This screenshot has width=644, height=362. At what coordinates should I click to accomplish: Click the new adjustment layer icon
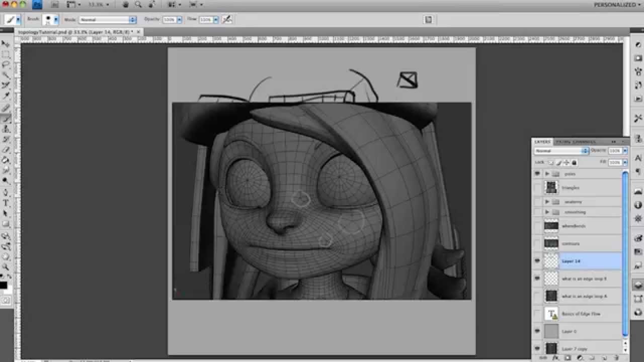[x=580, y=358]
